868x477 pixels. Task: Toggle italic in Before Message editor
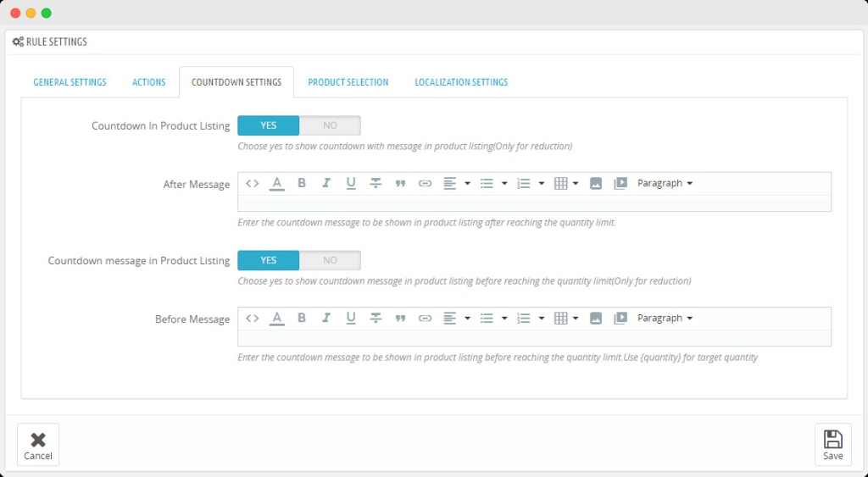tap(325, 319)
